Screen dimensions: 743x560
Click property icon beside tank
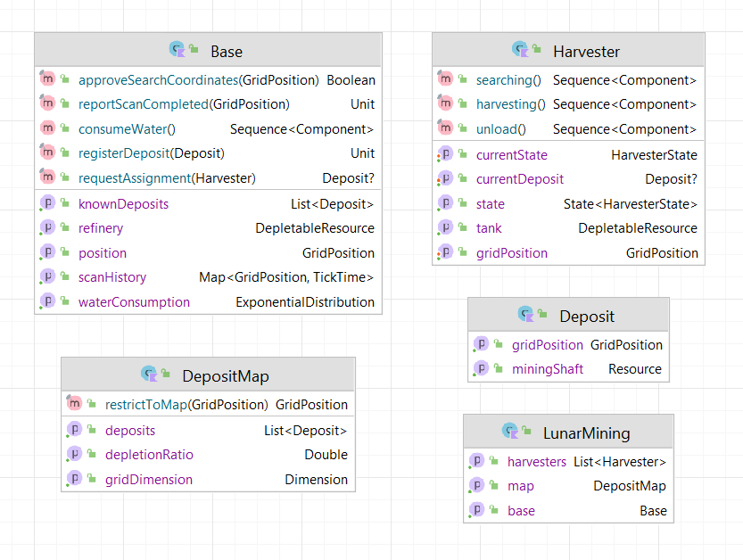coord(445,227)
